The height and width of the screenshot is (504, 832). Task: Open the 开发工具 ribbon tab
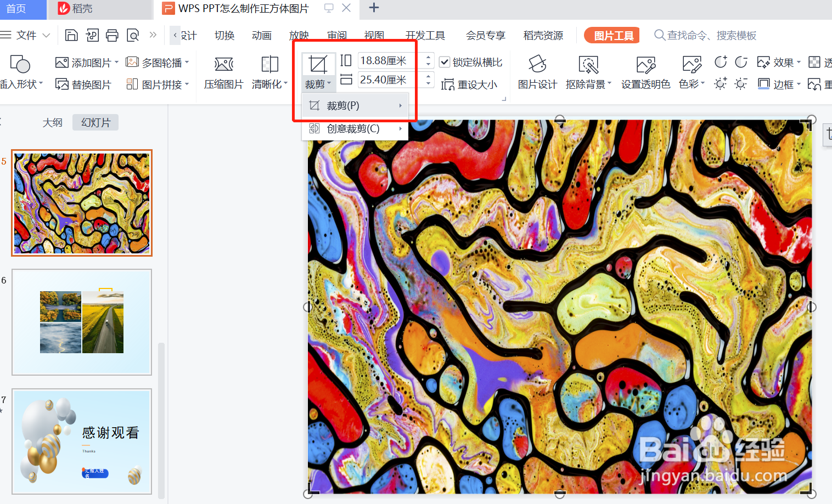pos(425,36)
